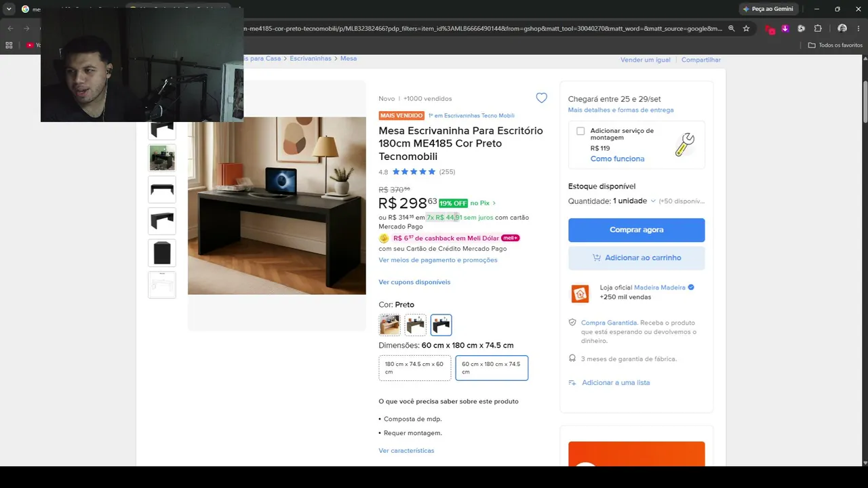Click the main product image of desk
Image resolution: width=868 pixels, height=488 pixels.
(x=277, y=205)
